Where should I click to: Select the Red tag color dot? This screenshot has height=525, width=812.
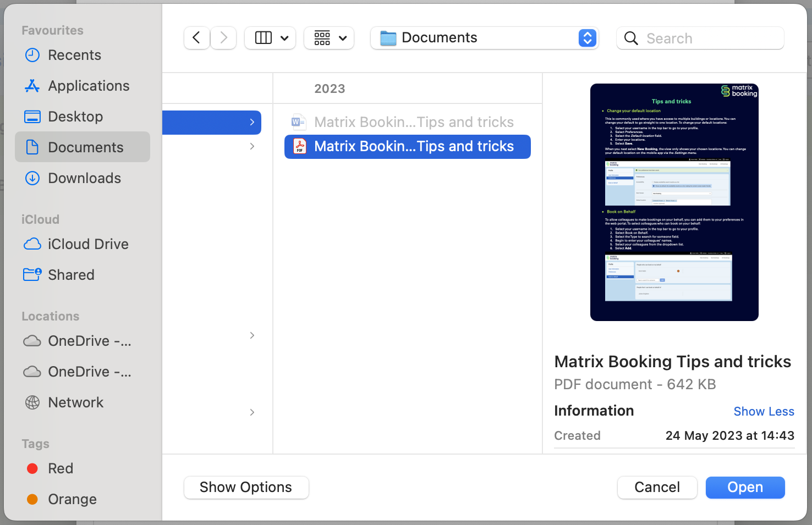tap(32, 468)
